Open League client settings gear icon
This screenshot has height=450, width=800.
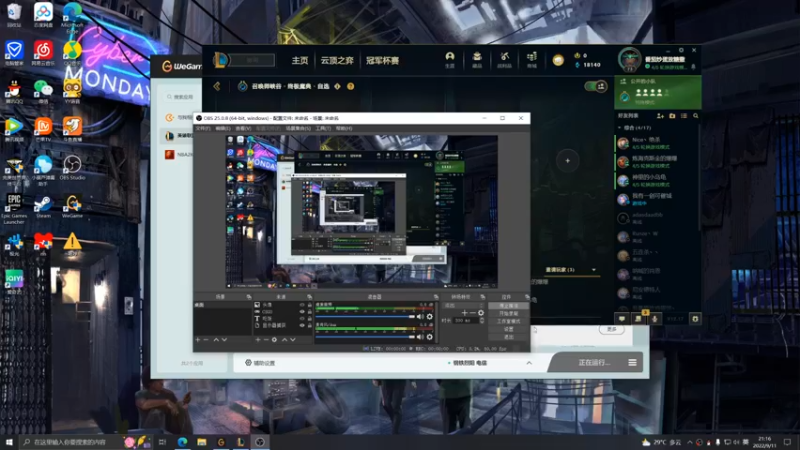click(681, 50)
